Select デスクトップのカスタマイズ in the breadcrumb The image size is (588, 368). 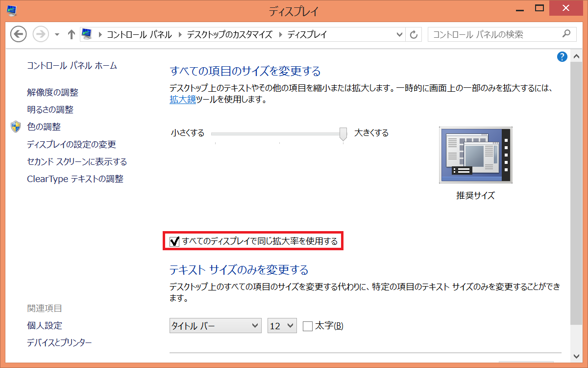coord(229,34)
